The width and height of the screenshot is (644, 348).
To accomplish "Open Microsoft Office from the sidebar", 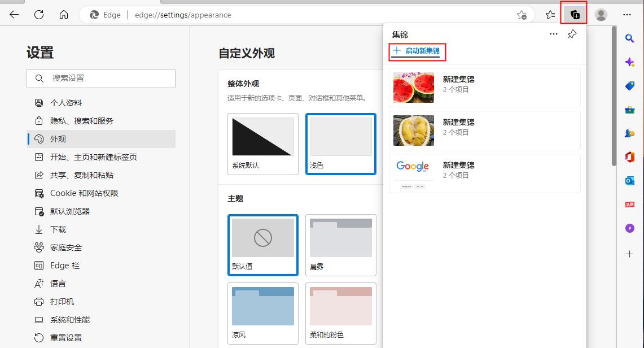I will [630, 157].
